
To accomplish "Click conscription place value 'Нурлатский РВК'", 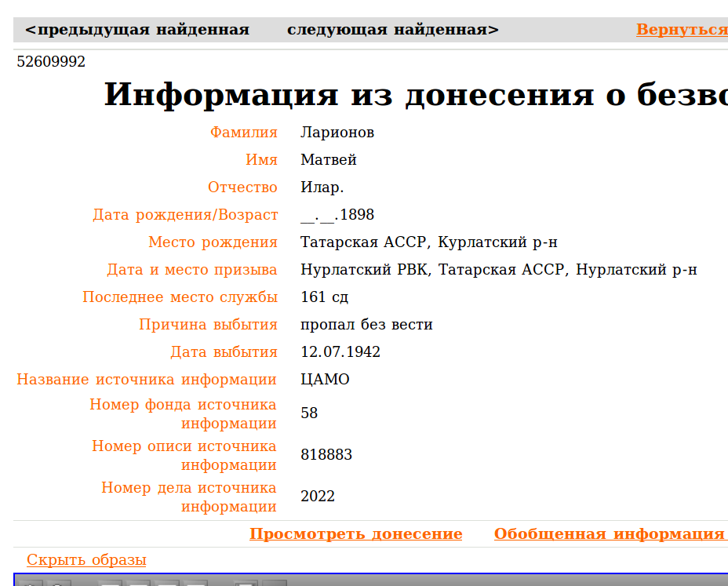I will coord(365,270).
